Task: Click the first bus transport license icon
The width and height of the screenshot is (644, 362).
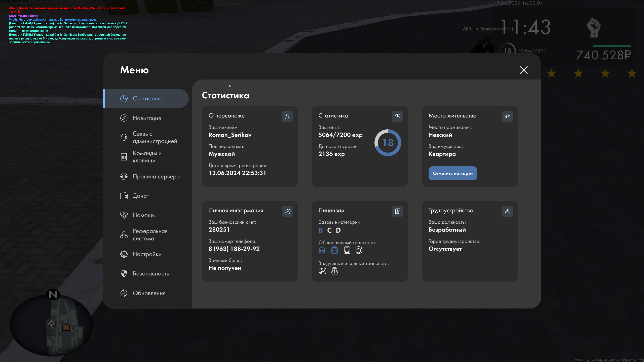Action: 322,250
